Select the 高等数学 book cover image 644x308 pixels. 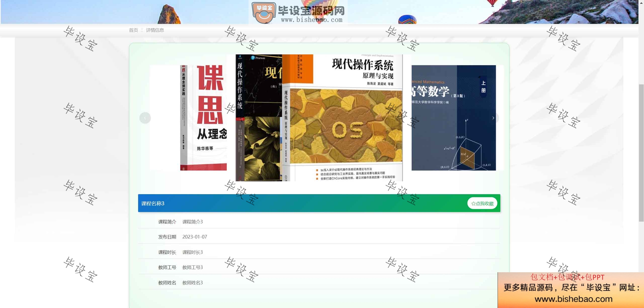point(454,118)
